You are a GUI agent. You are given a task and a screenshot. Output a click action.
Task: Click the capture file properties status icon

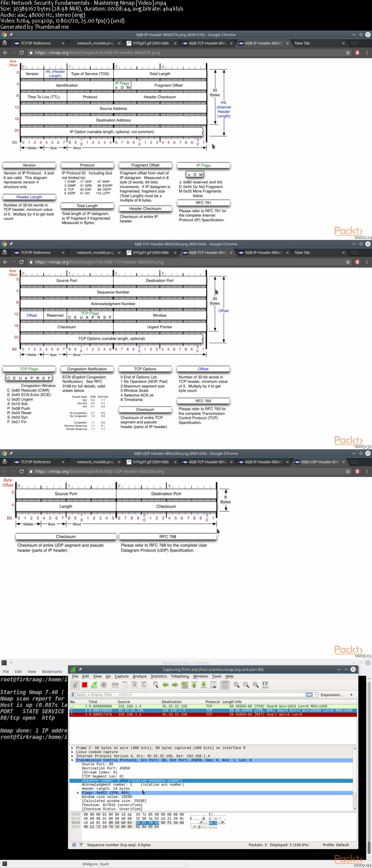point(81,845)
